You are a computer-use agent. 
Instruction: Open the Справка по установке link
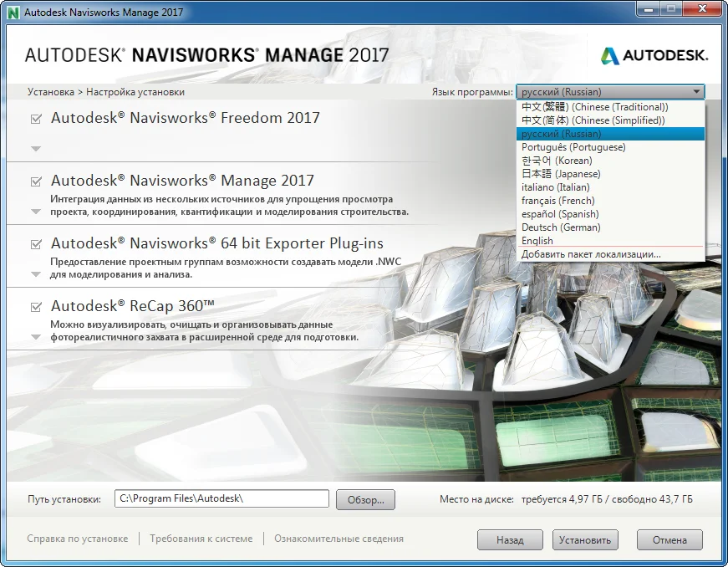tap(78, 539)
